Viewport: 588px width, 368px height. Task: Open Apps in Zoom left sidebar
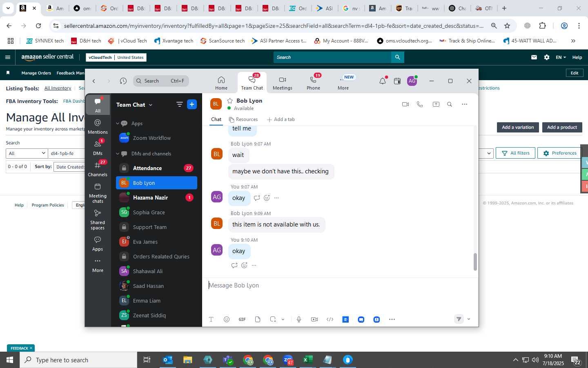coord(98,244)
